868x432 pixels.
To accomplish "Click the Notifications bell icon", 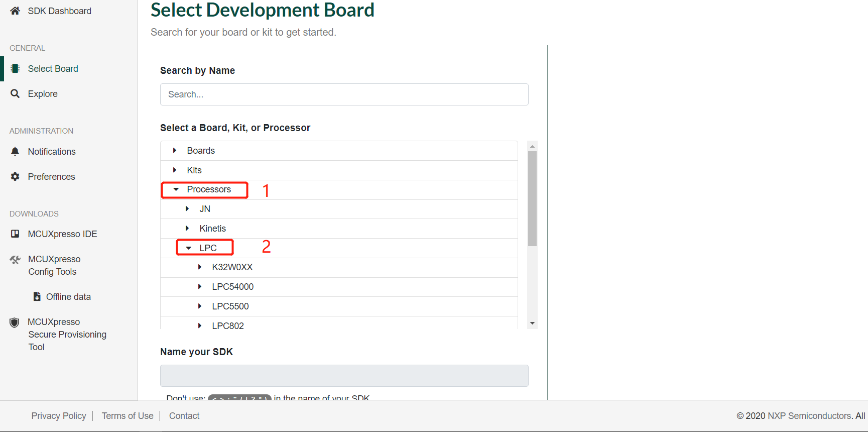I will [x=15, y=152].
